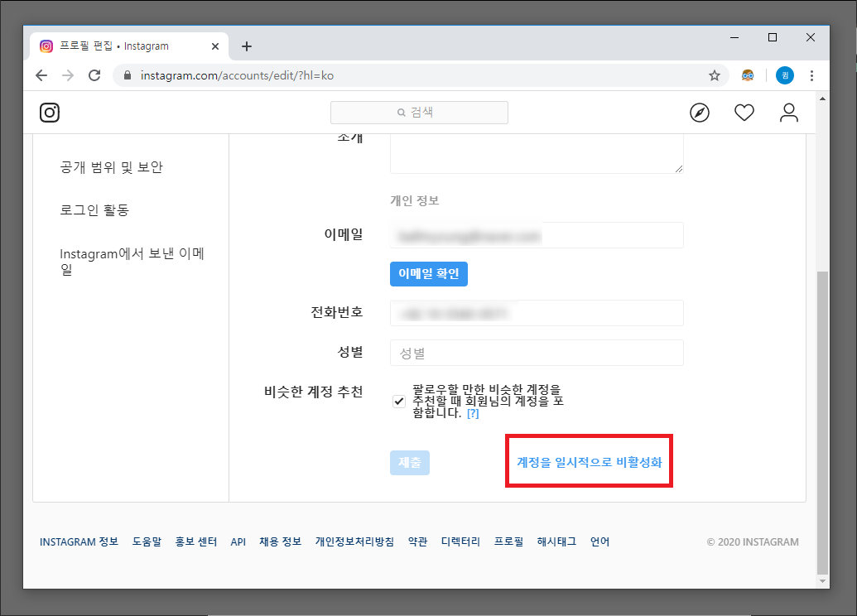Click the 전화번호 input field
Viewport: 857px width, 616px height.
point(537,313)
